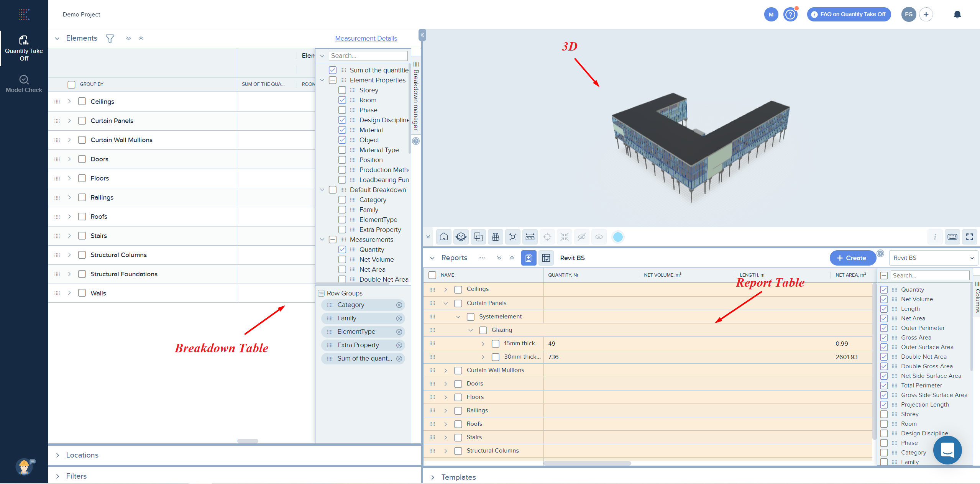Expand the Templates section

point(433,477)
